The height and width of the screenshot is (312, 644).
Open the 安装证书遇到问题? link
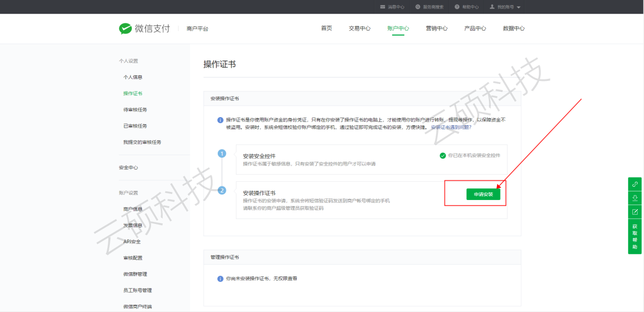coord(451,127)
